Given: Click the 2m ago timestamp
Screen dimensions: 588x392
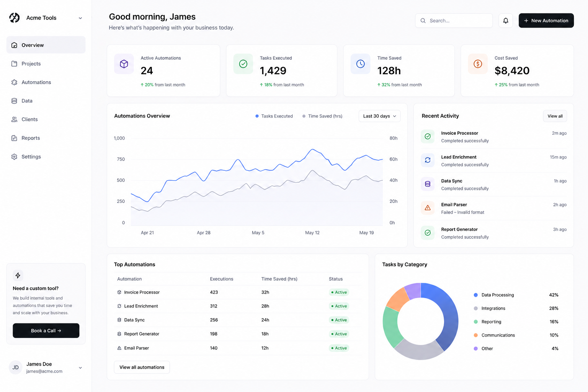Looking at the screenshot, I should click(x=559, y=133).
